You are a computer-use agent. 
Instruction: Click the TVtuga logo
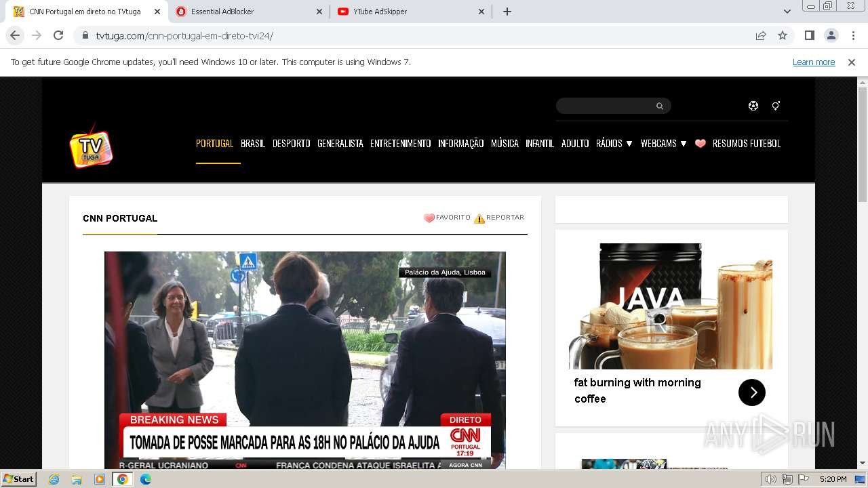pos(91,145)
